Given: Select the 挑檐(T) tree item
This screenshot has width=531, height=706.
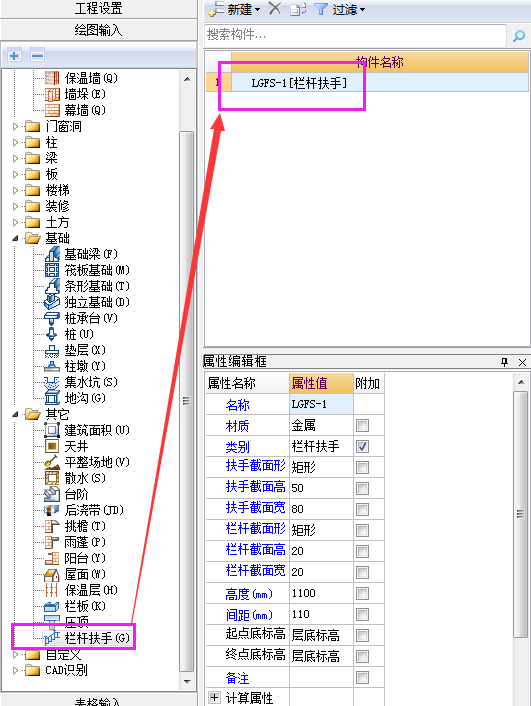Looking at the screenshot, I should 75,526.
